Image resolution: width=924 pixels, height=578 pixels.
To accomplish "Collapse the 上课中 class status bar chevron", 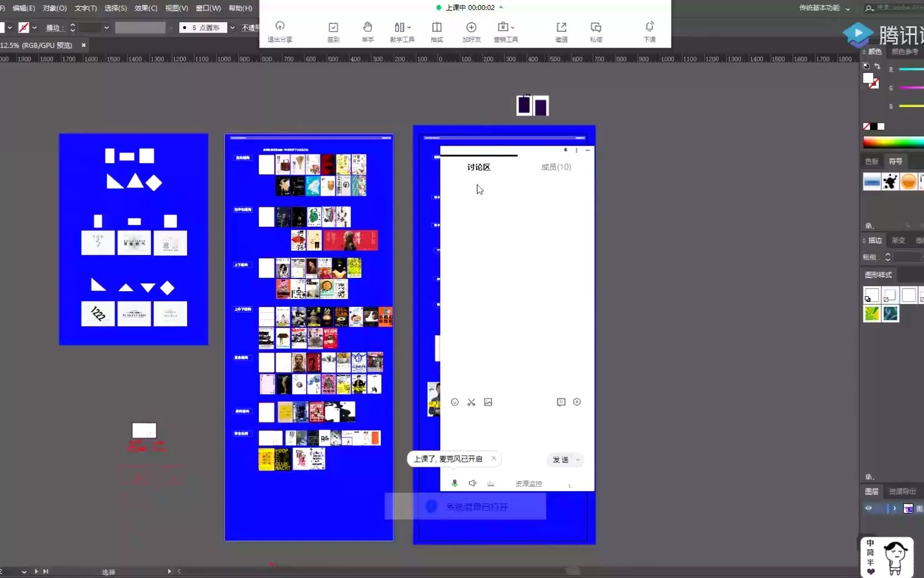I will 501,7.
